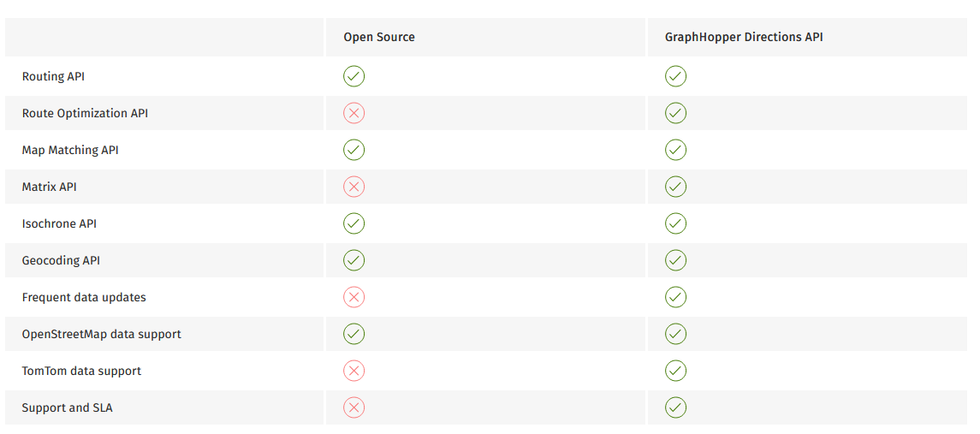Screen dimensions: 980x434
Task: Click the Open Source checkmark for Isochrone API
Action: (353, 223)
